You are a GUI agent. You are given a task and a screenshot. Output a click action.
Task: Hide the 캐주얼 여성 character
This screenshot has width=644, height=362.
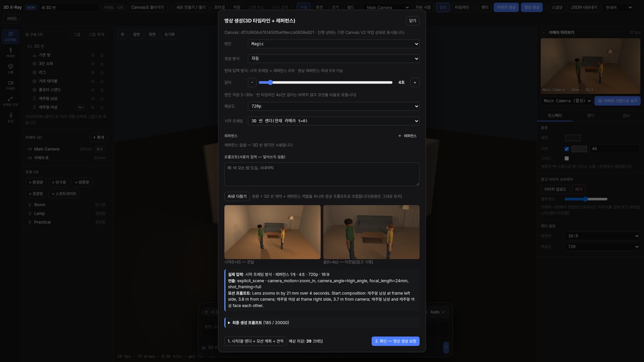pos(93,107)
